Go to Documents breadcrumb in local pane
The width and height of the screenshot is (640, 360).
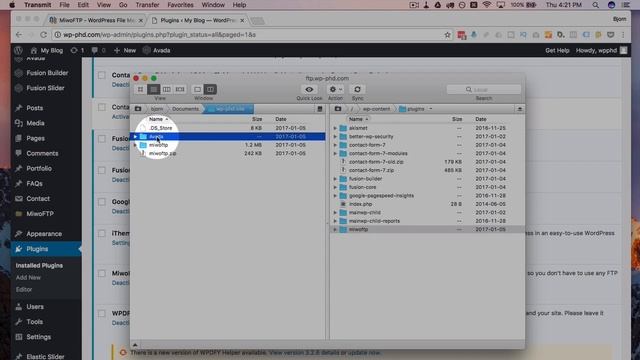185,109
